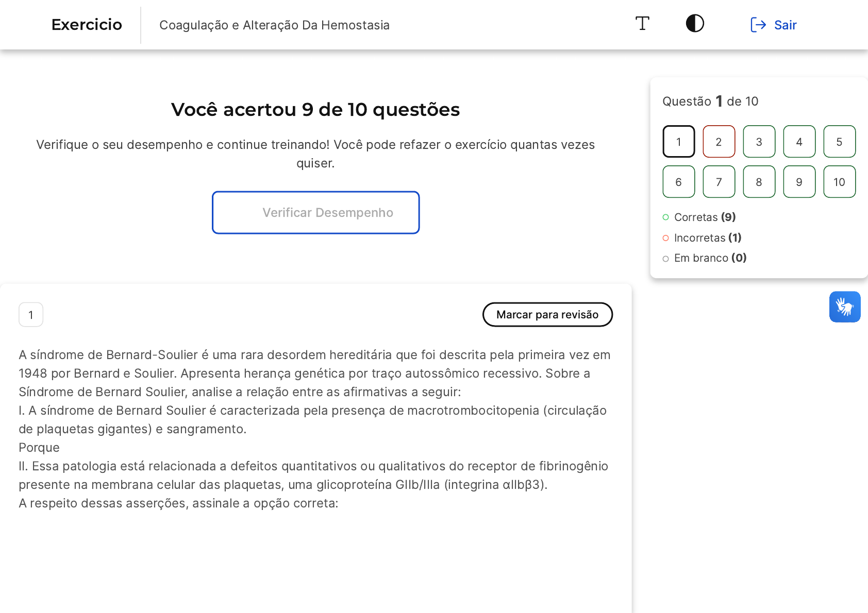Click the Sair link text
868x613 pixels.
(785, 25)
